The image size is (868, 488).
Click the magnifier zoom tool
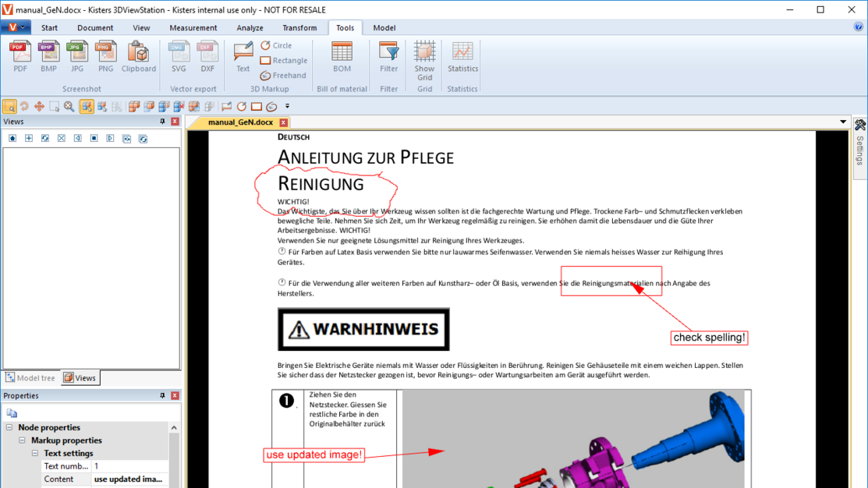pyautogui.click(x=69, y=106)
